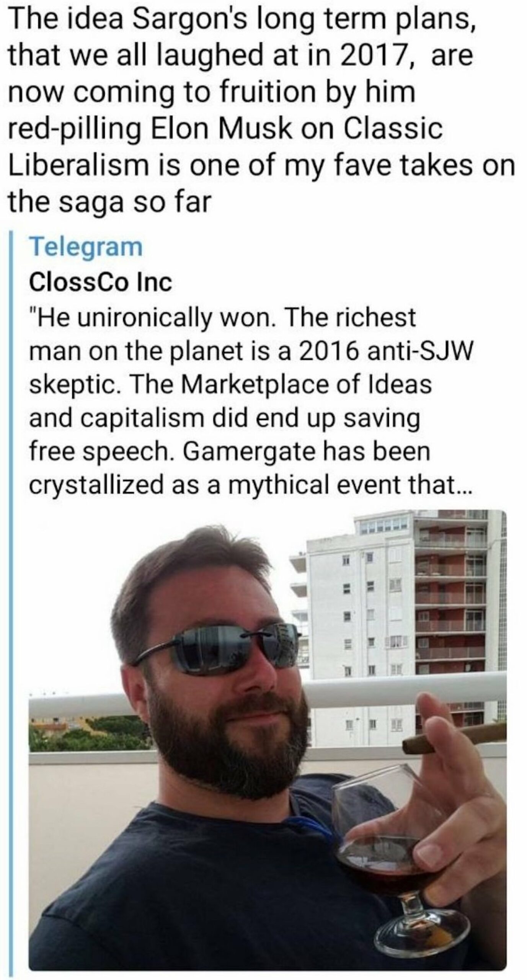
Task: Click the white apartment building in the photo
Action: coord(360,597)
